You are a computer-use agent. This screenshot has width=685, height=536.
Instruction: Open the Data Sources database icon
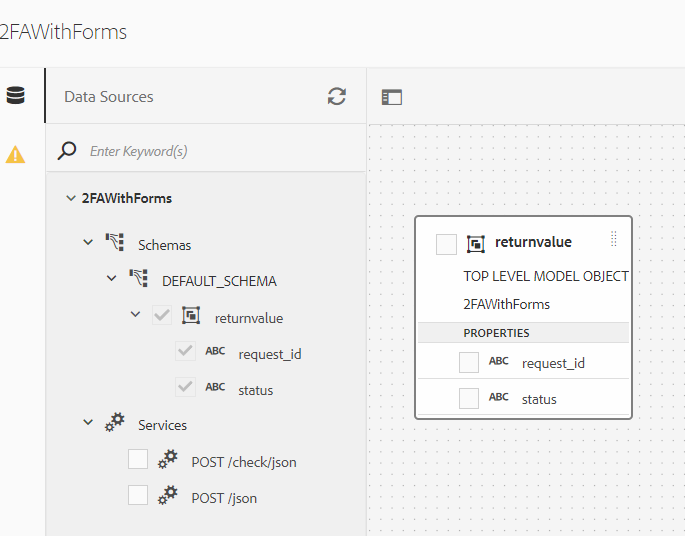[x=15, y=96]
